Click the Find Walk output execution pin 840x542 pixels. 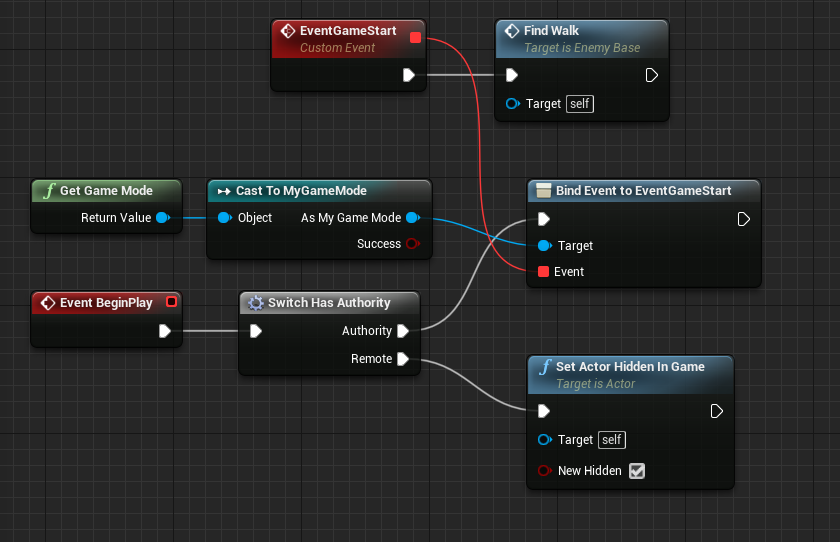[x=651, y=75]
